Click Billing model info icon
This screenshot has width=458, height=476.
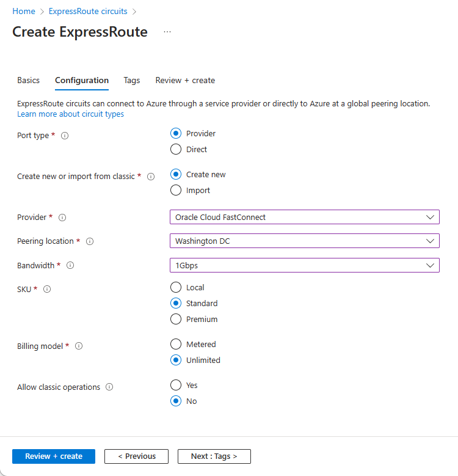coord(79,346)
